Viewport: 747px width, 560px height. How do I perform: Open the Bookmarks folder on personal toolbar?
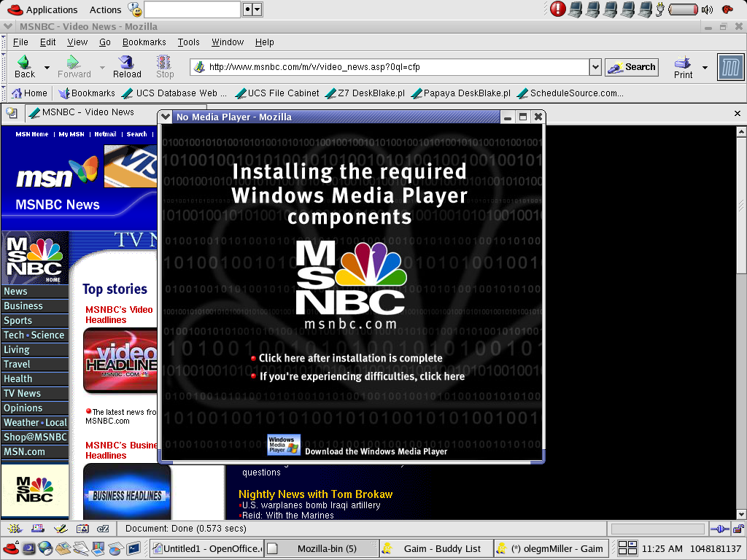pos(87,93)
